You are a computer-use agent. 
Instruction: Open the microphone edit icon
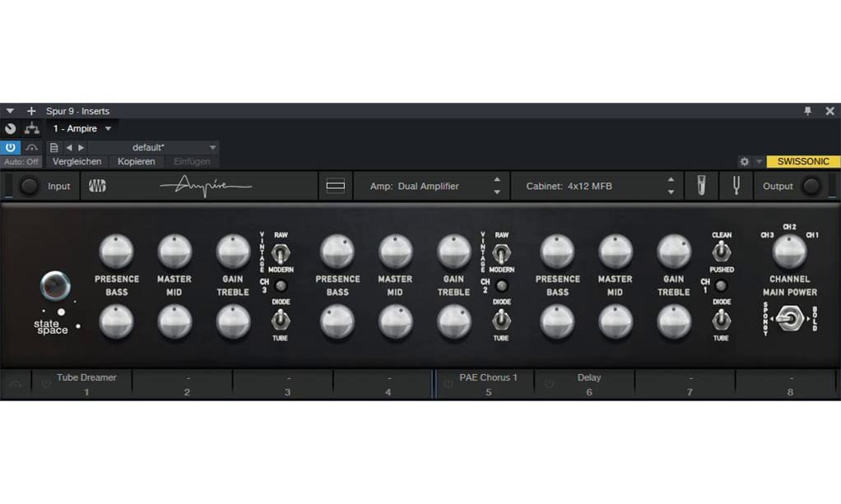701,186
